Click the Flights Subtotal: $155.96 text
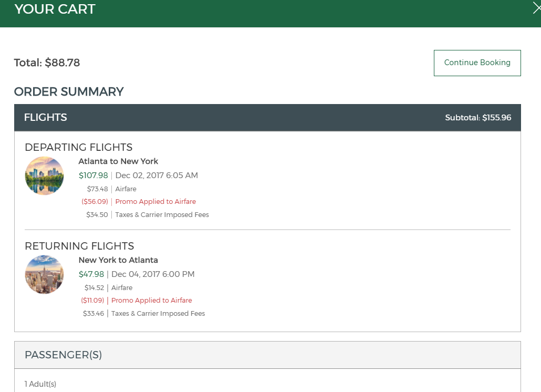Viewport: 541px width, 392px height. [478, 118]
